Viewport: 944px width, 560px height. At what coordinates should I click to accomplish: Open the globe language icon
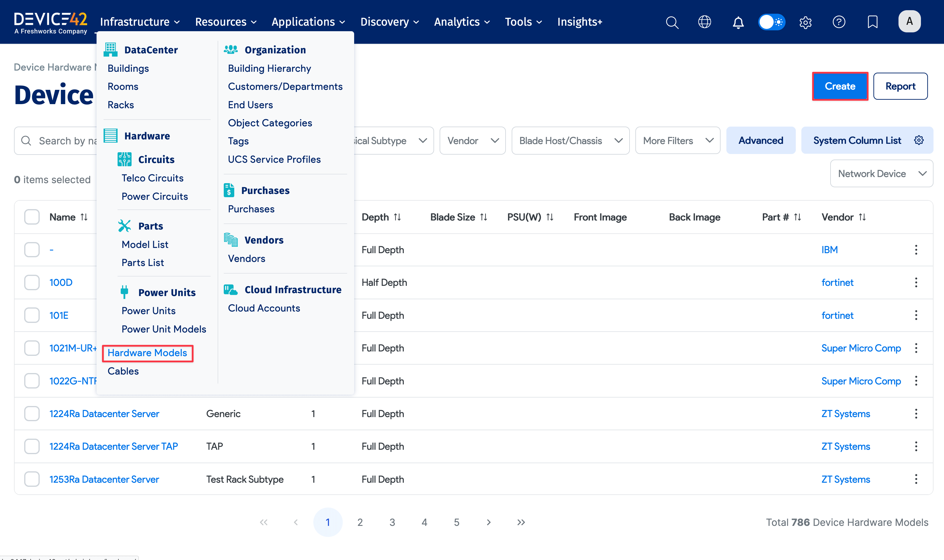pos(704,22)
